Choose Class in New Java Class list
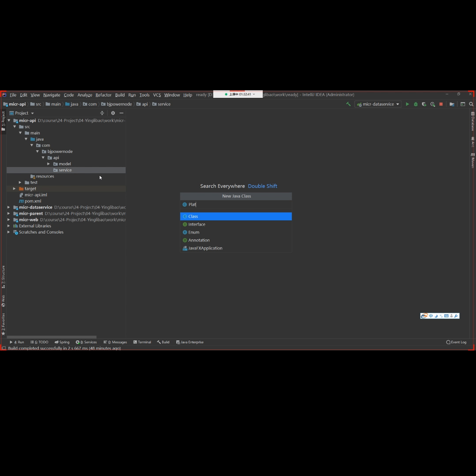 pyautogui.click(x=236, y=216)
